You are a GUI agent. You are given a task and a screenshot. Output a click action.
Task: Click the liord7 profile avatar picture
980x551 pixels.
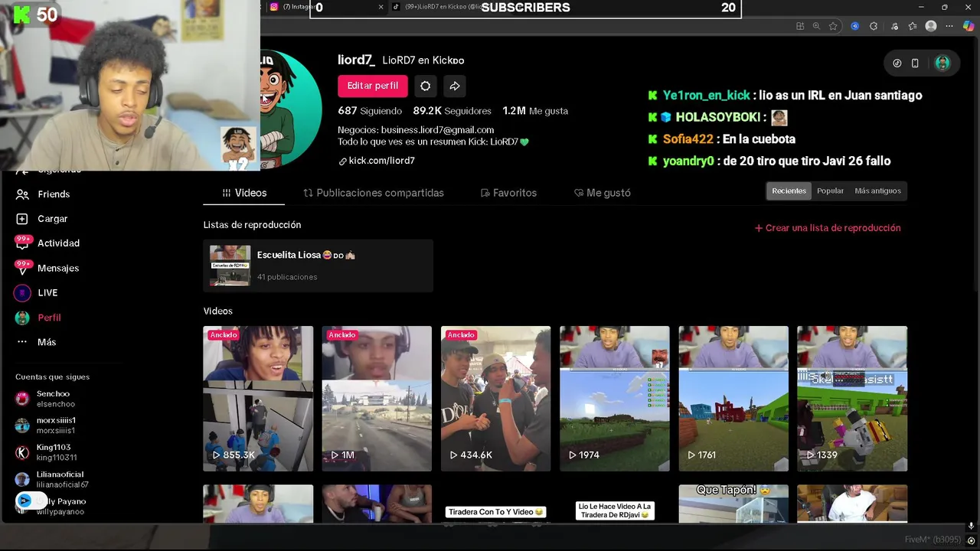(x=291, y=109)
